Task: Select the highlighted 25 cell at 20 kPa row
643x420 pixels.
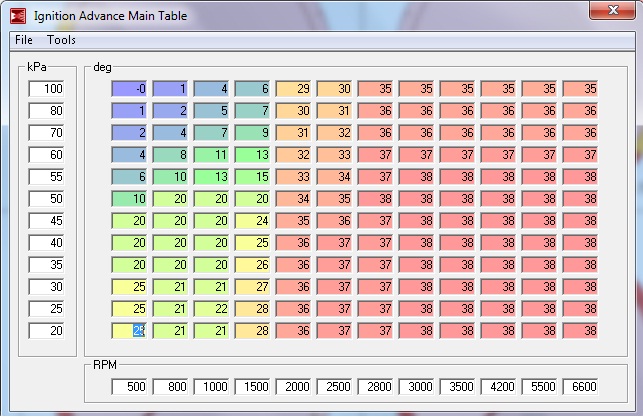Action: (129, 331)
